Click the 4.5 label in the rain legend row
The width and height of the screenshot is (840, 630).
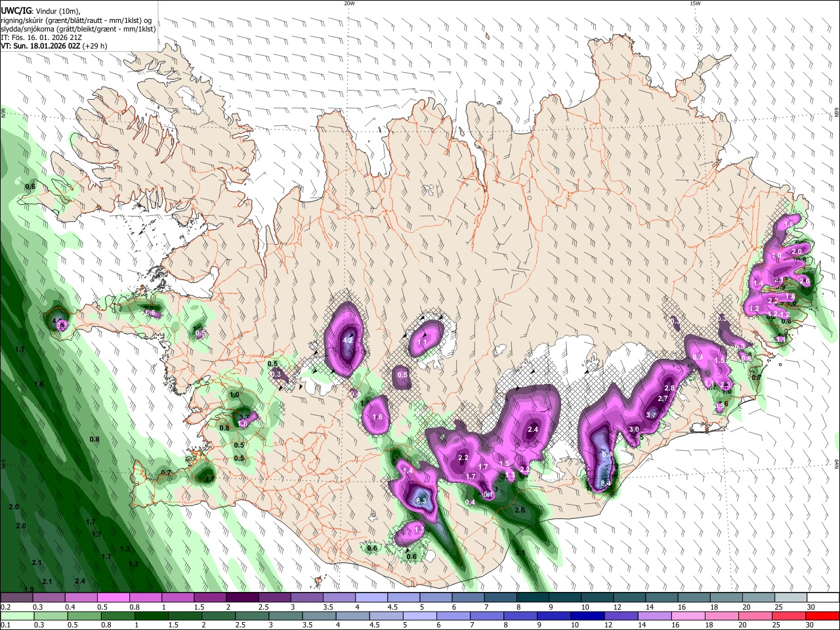click(374, 625)
